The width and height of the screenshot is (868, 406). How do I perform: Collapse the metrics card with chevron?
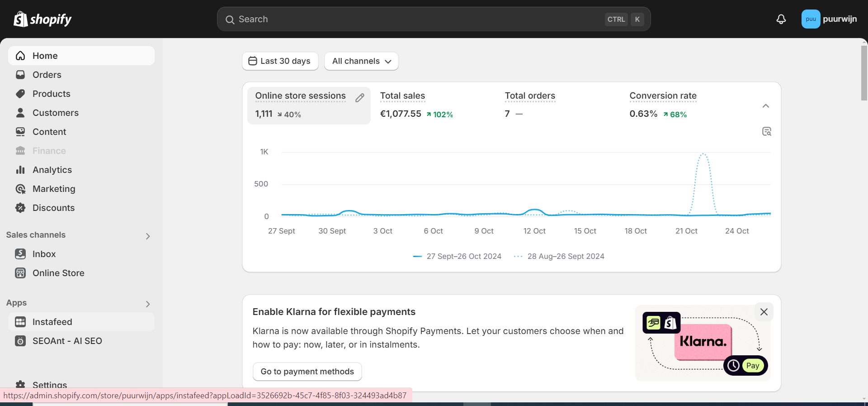765,106
